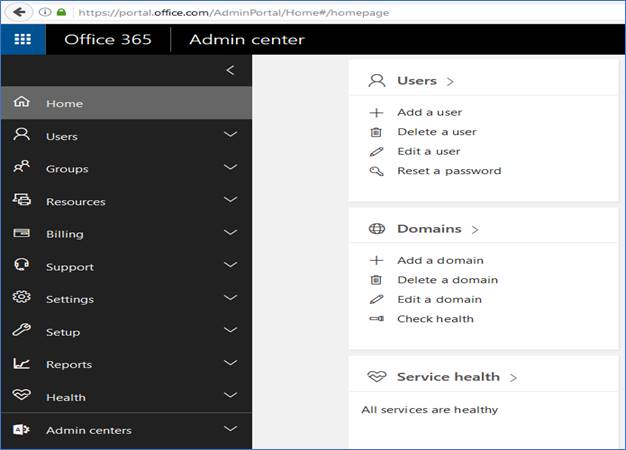Click the Setup wrench icon in sidebar
The image size is (626, 450).
(x=22, y=329)
